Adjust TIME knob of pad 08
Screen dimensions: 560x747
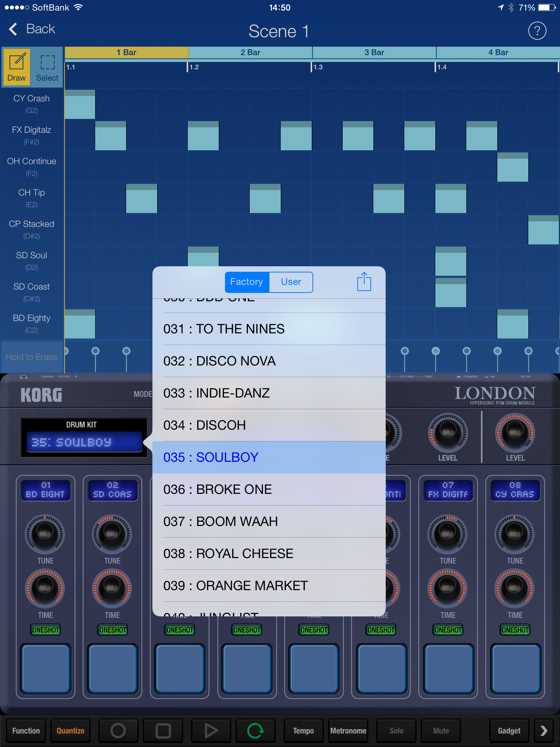(514, 588)
